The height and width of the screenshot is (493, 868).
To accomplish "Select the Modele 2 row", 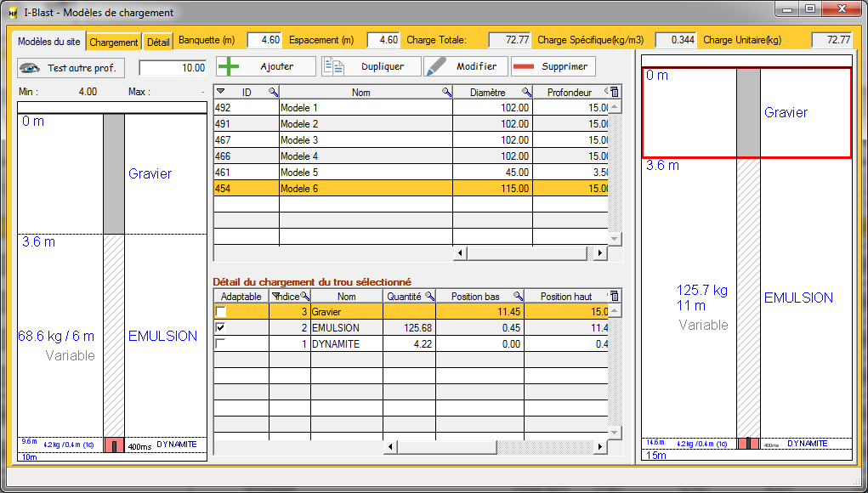I will (411, 124).
